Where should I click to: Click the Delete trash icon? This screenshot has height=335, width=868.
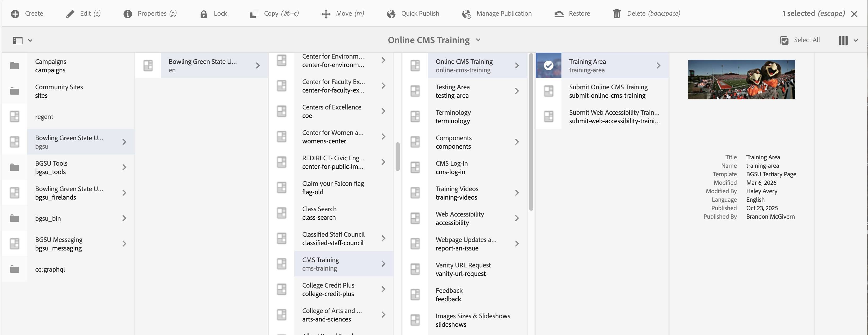click(617, 14)
